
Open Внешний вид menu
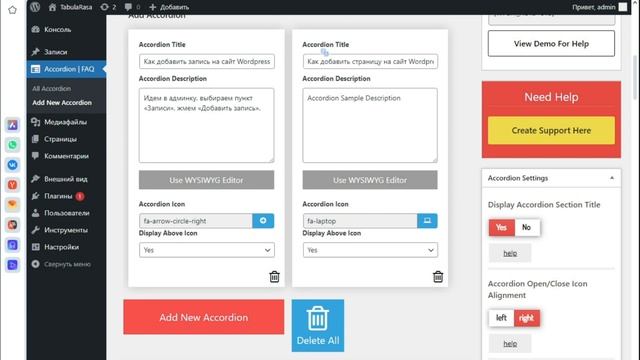[65, 179]
